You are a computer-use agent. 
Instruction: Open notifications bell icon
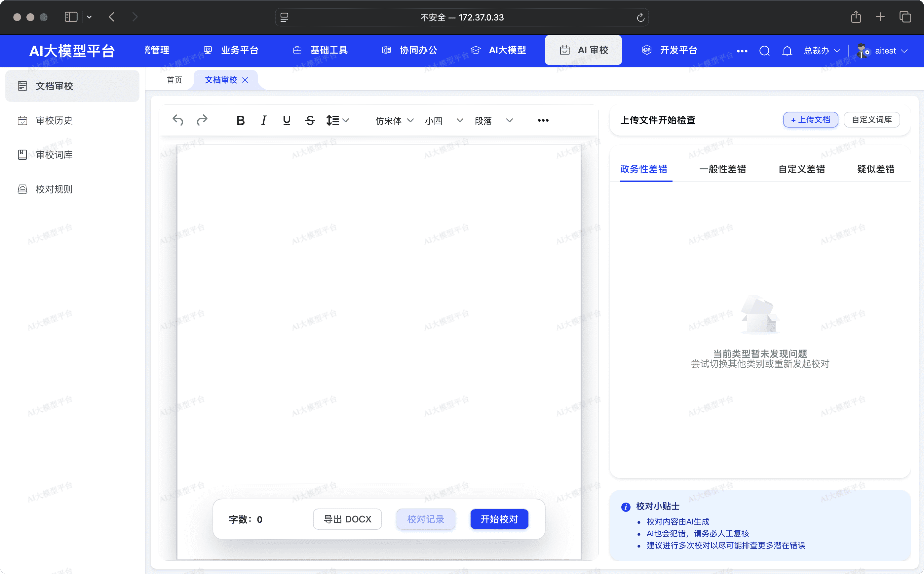787,51
